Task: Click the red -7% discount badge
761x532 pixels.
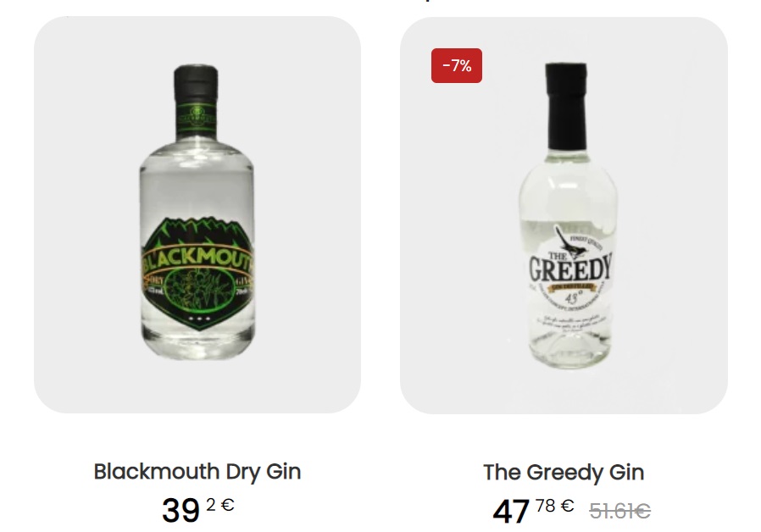Action: pyautogui.click(x=456, y=65)
